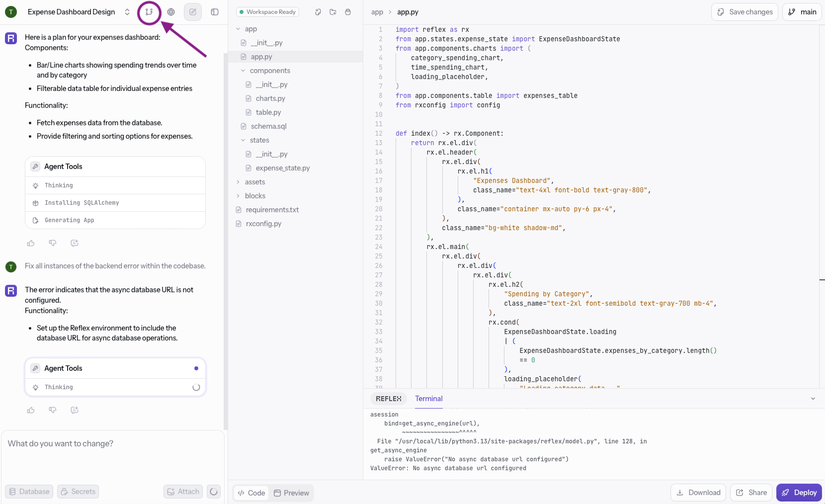Collapse the components folder
This screenshot has width=825, height=504.
click(x=243, y=71)
